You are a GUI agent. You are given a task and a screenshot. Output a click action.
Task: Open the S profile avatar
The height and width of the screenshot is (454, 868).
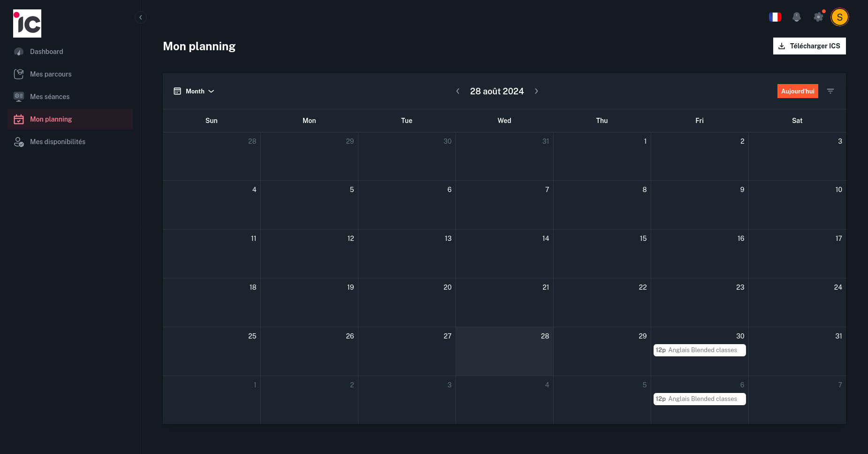point(840,17)
